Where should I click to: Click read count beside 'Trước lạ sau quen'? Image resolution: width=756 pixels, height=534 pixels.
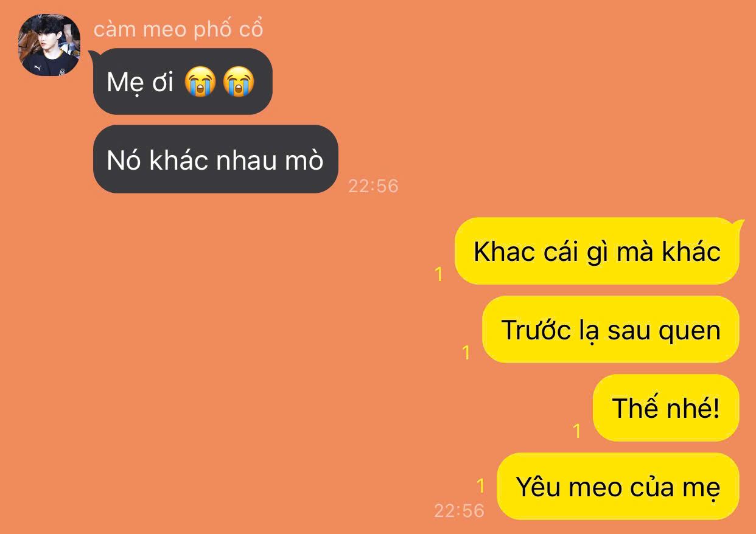pyautogui.click(x=466, y=353)
